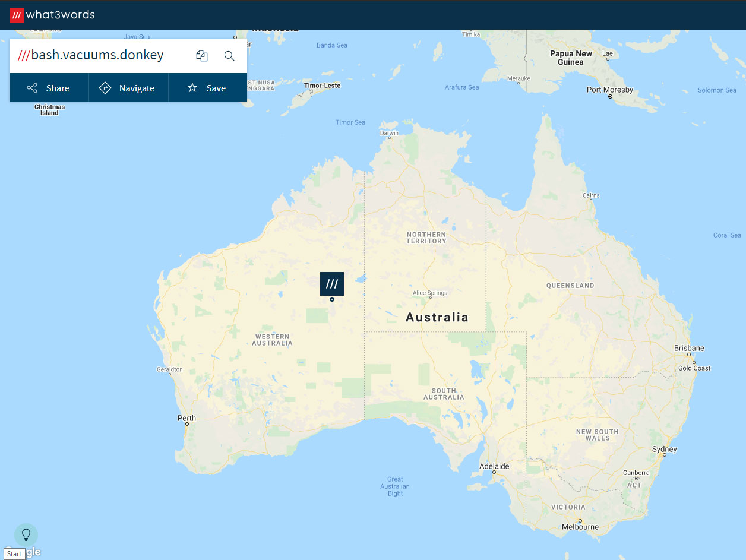This screenshot has height=560, width=746.
Task: Click the Timor-Leste label
Action: tap(323, 86)
